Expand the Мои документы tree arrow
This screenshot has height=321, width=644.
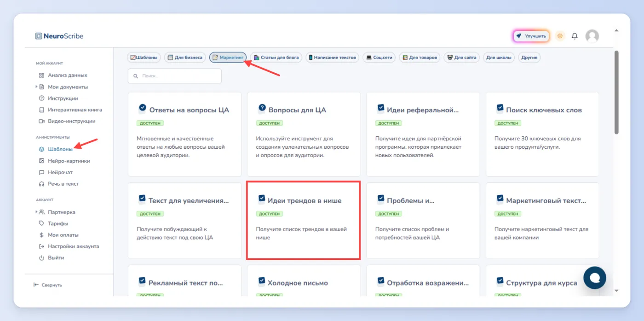coord(36,87)
